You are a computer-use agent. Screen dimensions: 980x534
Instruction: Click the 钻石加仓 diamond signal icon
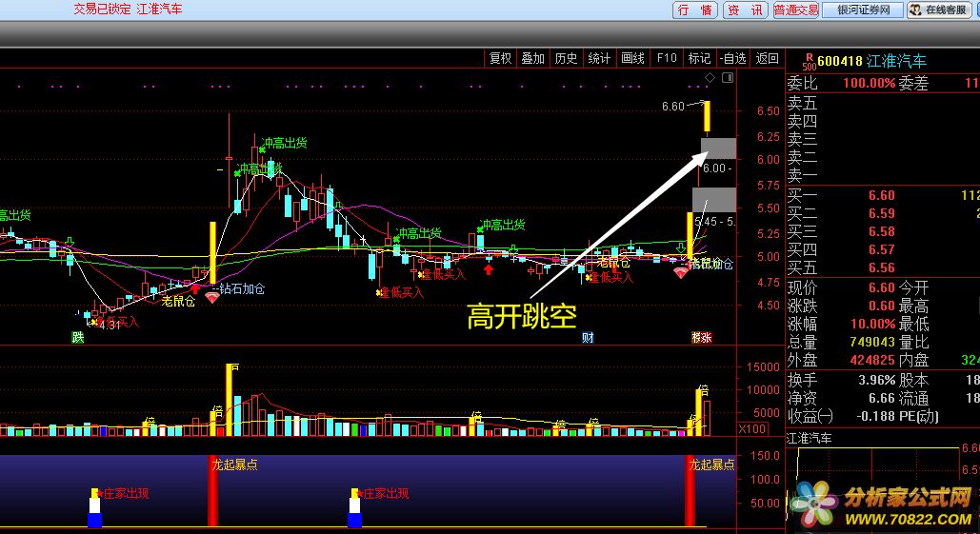tap(212, 297)
